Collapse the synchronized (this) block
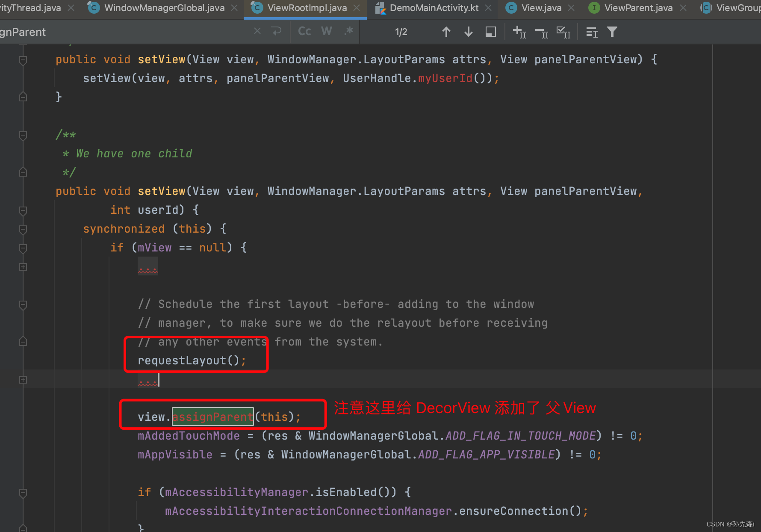The image size is (761, 532). (x=23, y=229)
